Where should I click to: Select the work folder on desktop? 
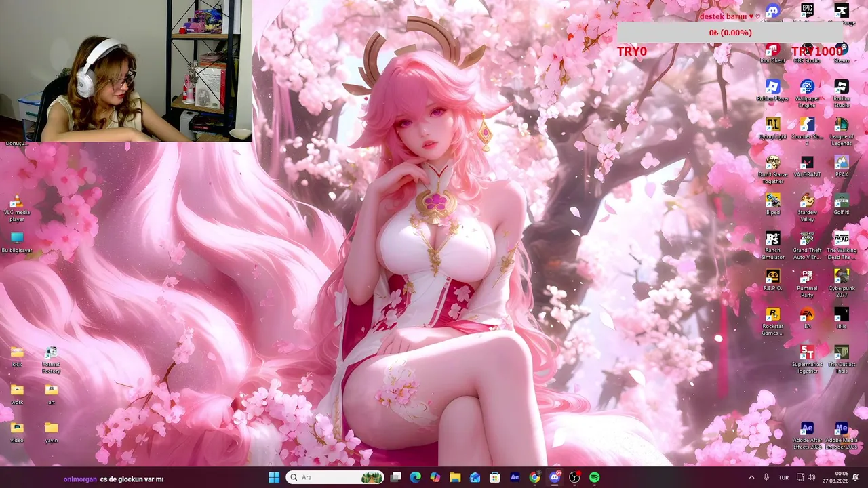[x=17, y=394]
